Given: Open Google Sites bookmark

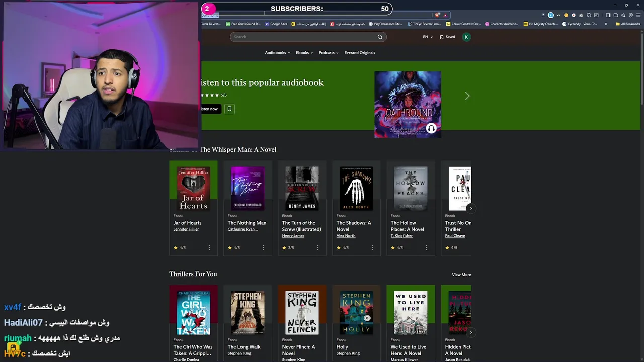Looking at the screenshot, I should coord(276,24).
